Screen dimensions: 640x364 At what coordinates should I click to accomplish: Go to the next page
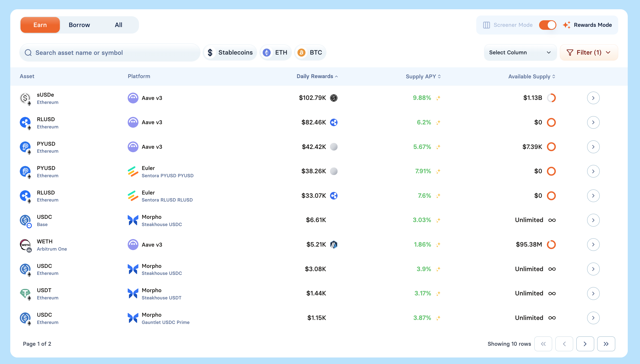pos(585,344)
